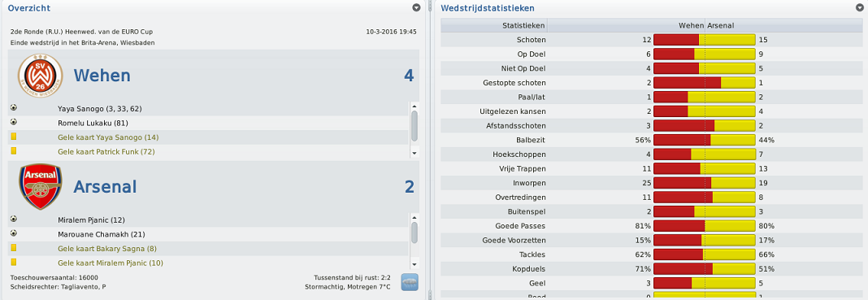This screenshot has width=868, height=300.
Task: Click the Wehen club crest
Action: (41, 76)
